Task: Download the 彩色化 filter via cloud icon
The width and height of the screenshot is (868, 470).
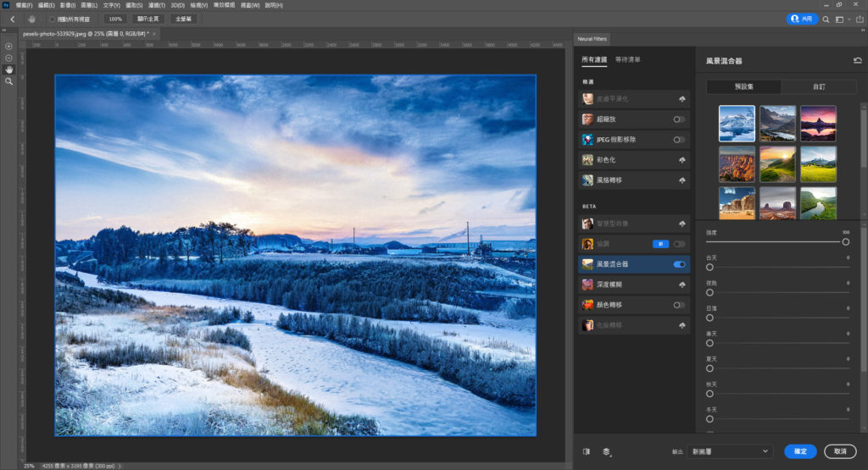Action: (x=682, y=159)
